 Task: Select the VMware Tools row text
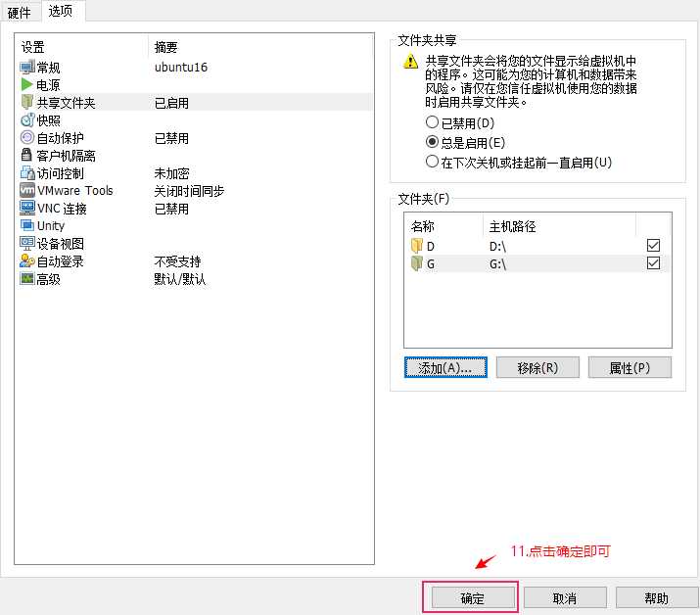coord(75,191)
